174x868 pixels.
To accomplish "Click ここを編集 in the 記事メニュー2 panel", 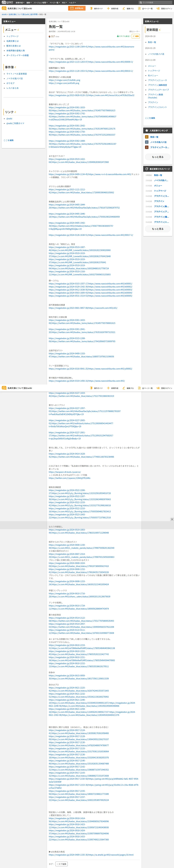I will point(150,118).
